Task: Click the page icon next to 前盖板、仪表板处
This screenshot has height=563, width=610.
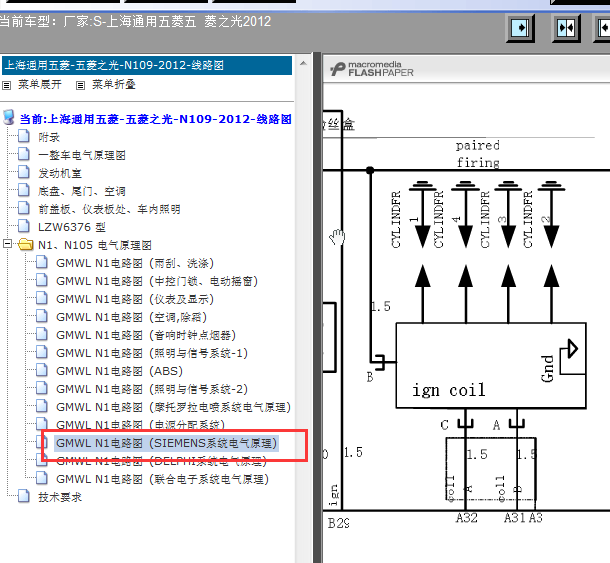Action: pyautogui.click(x=24, y=208)
